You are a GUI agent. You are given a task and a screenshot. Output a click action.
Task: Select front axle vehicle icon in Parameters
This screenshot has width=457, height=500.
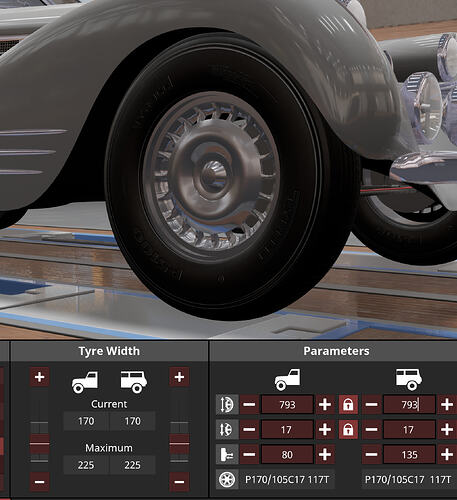tap(287, 380)
